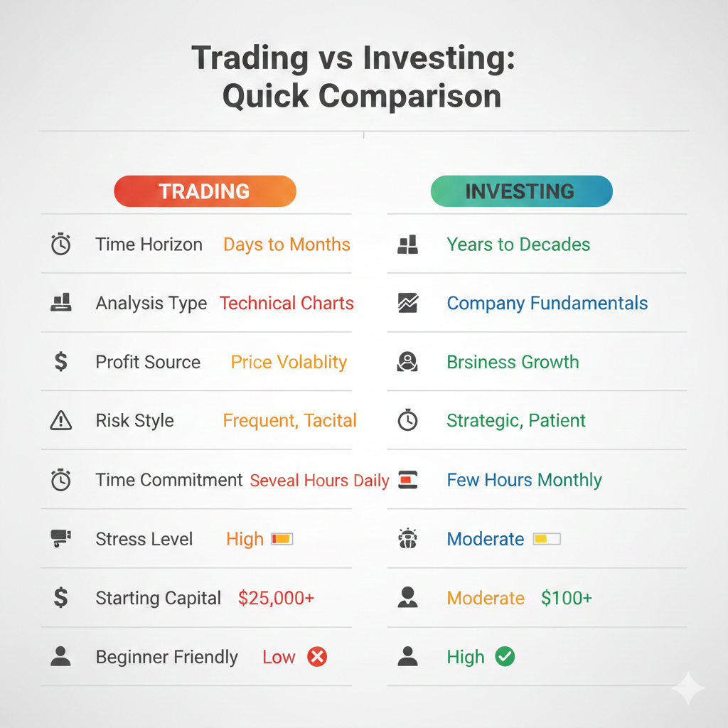Click the sparkle icon in the bottom corner

[688, 688]
